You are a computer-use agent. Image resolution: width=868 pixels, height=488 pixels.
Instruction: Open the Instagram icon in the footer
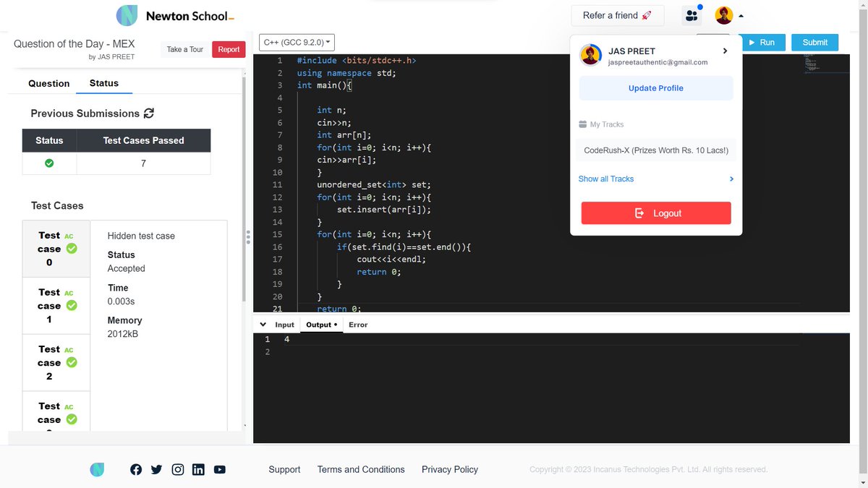point(178,470)
